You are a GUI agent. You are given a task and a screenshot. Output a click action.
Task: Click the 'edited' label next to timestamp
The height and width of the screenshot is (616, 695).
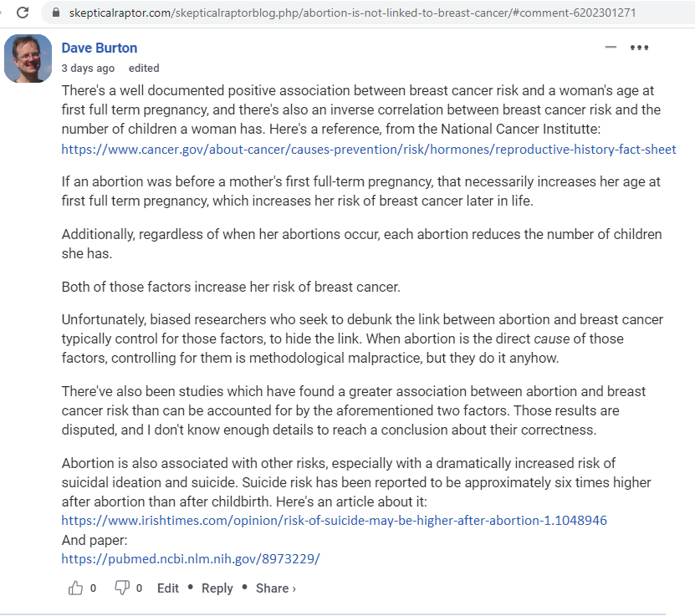144,69
